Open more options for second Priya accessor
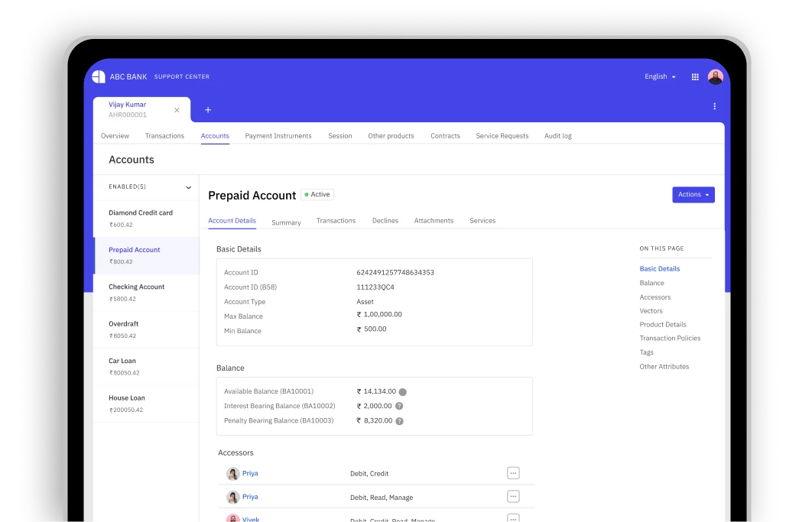Image resolution: width=812 pixels, height=522 pixels. pos(513,497)
